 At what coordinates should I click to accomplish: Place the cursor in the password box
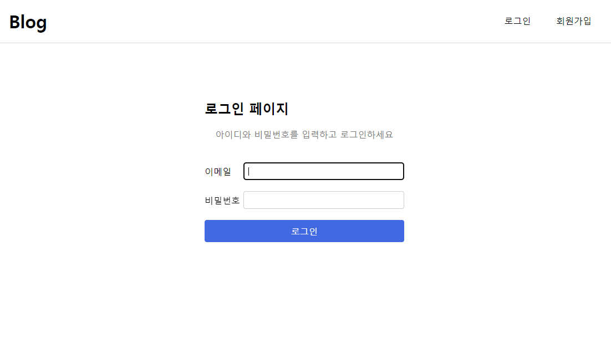[323, 200]
